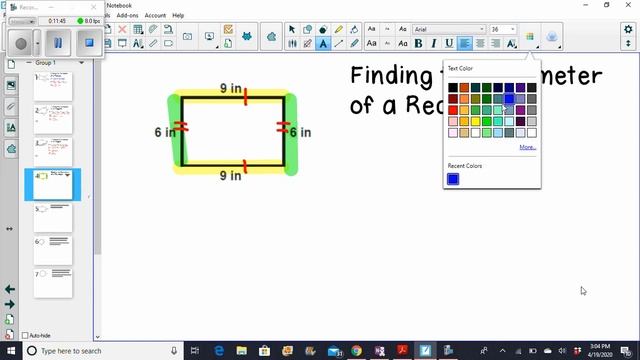Screen dimensions: 640x360
Task: Open page 1 thumbnail
Action: point(53,86)
